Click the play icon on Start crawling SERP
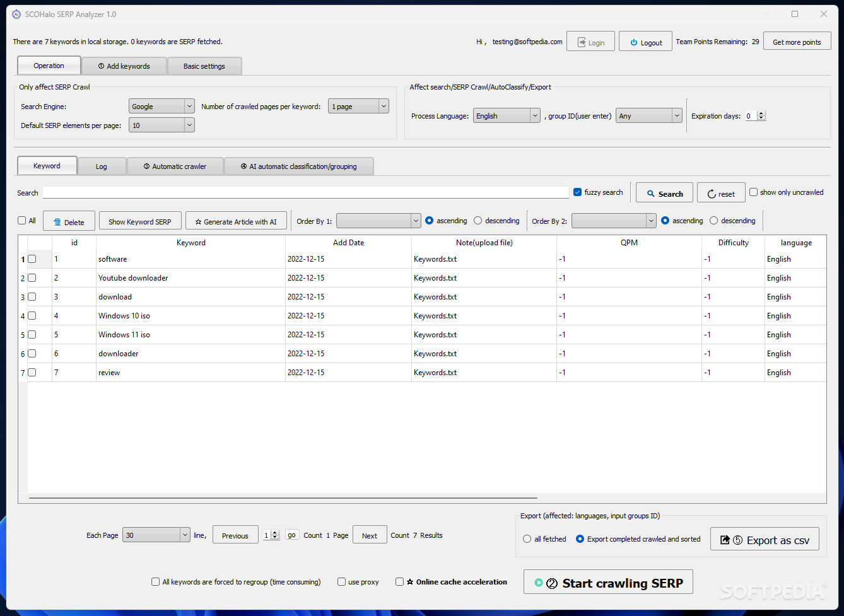This screenshot has height=616, width=844. tap(539, 583)
